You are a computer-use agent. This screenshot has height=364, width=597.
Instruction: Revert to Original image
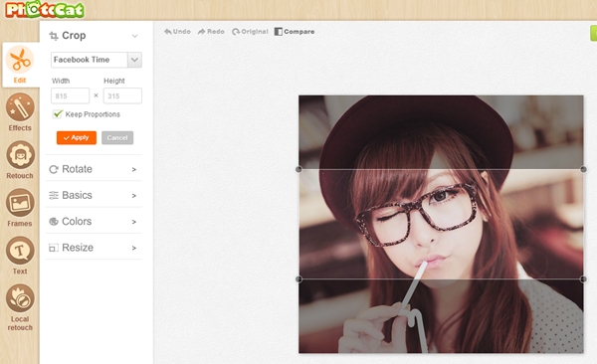coord(250,32)
